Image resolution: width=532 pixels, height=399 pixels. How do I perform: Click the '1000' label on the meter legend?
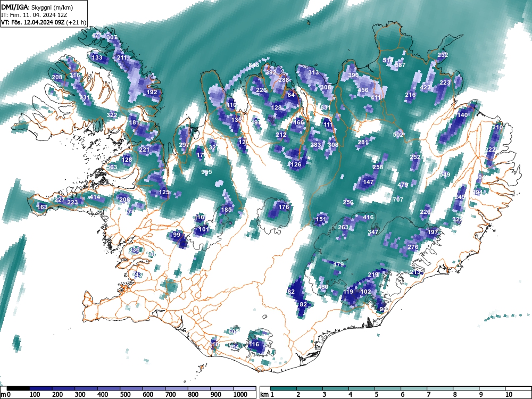[240, 395]
